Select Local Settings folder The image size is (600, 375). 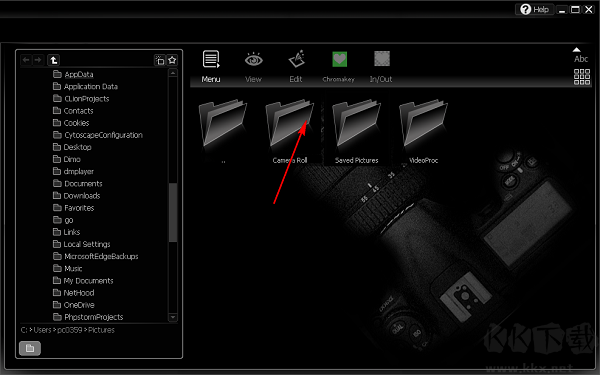click(x=82, y=244)
